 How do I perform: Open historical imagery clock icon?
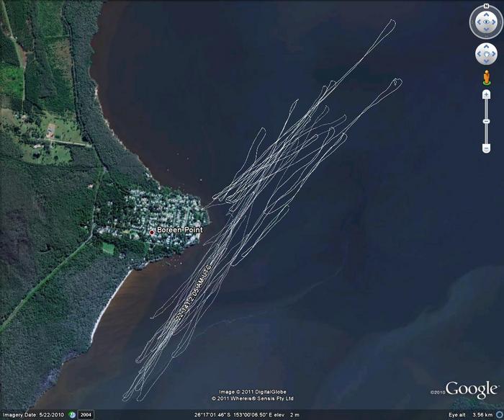(72, 415)
